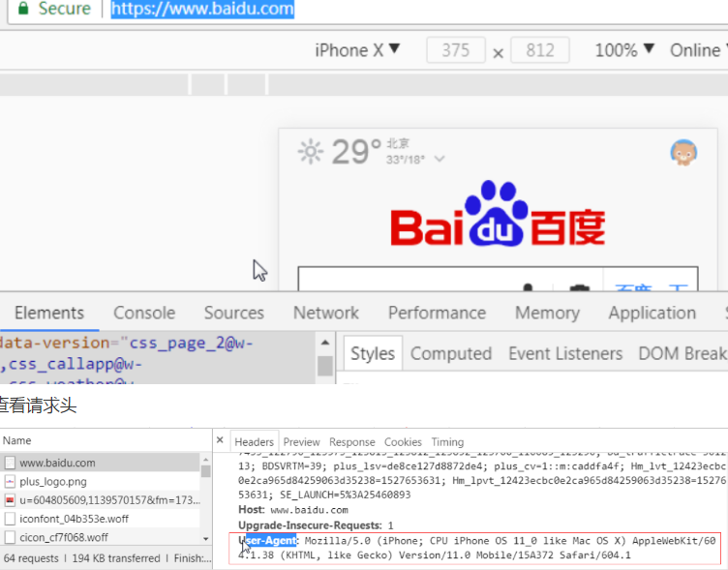Select the plus_logo.png request
728x570 pixels.
[101, 481]
